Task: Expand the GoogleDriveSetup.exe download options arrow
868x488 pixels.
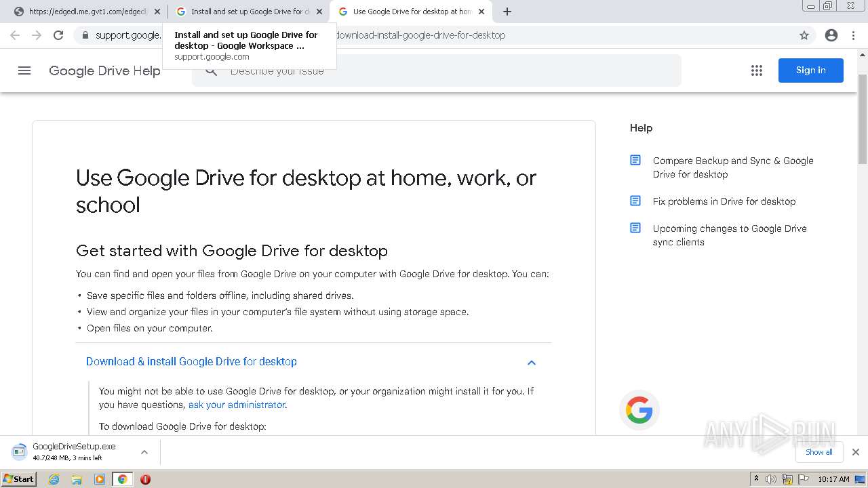Action: click(x=144, y=452)
